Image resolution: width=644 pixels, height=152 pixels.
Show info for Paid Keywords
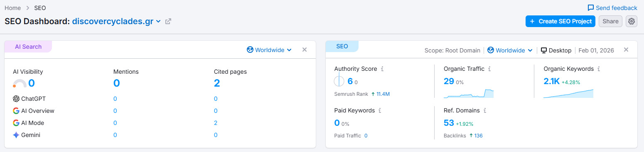[380, 110]
